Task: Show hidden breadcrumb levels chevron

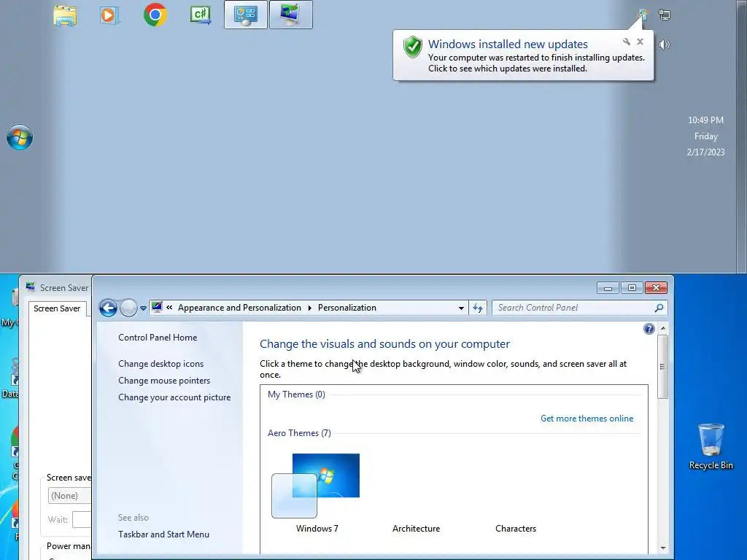Action: [169, 308]
